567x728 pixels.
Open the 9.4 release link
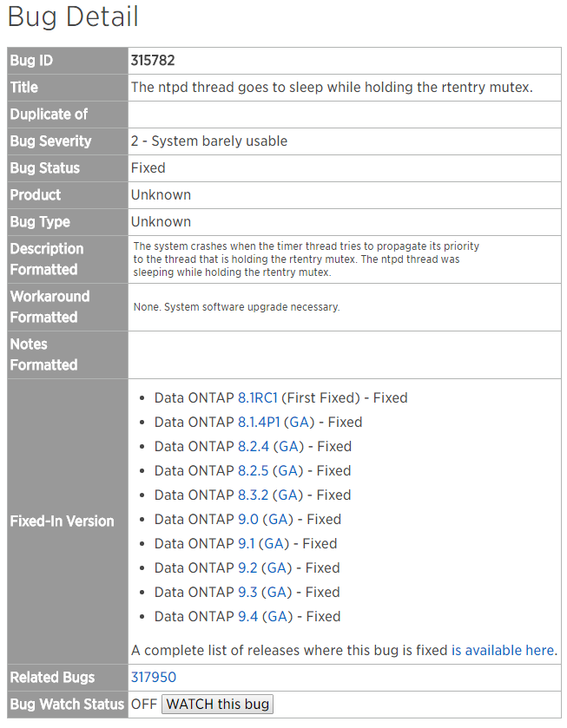point(248,616)
